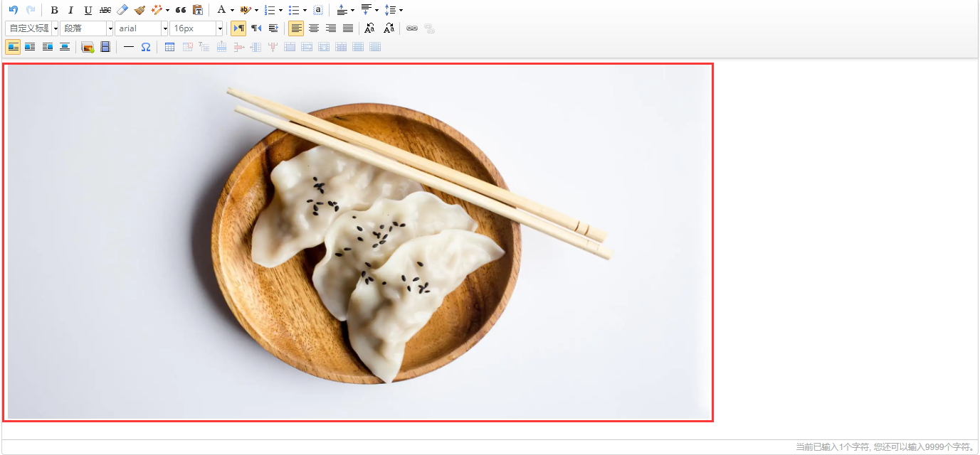980x455 pixels.
Task: Float the image to the left
Action: (x=30, y=47)
